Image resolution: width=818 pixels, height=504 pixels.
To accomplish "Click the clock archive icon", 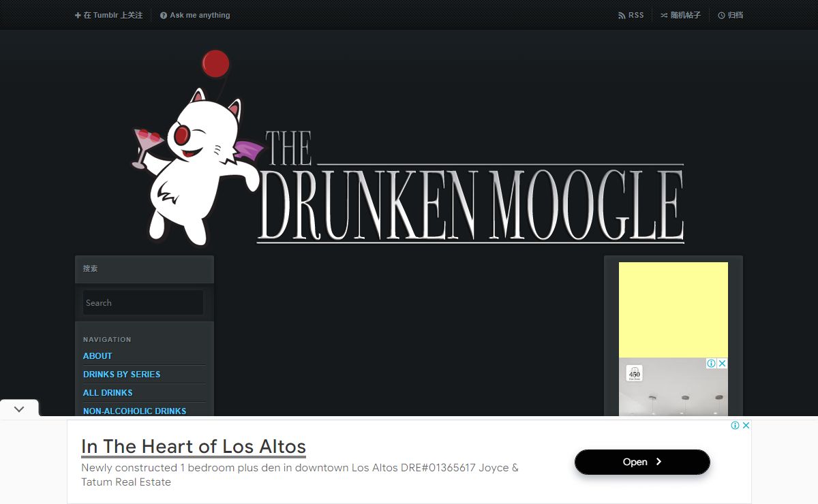I will (x=721, y=15).
